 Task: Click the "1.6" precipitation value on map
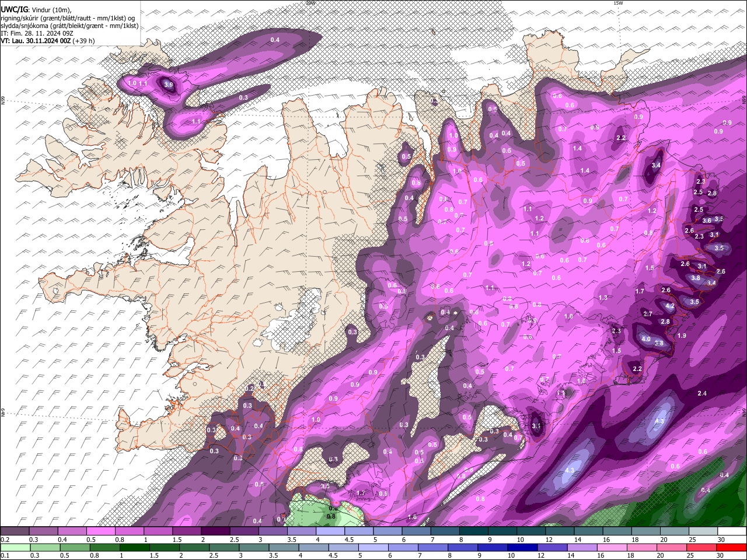(412, 517)
